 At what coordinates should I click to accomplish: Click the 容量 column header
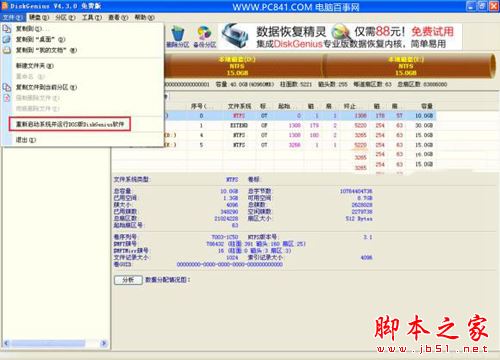(427, 106)
